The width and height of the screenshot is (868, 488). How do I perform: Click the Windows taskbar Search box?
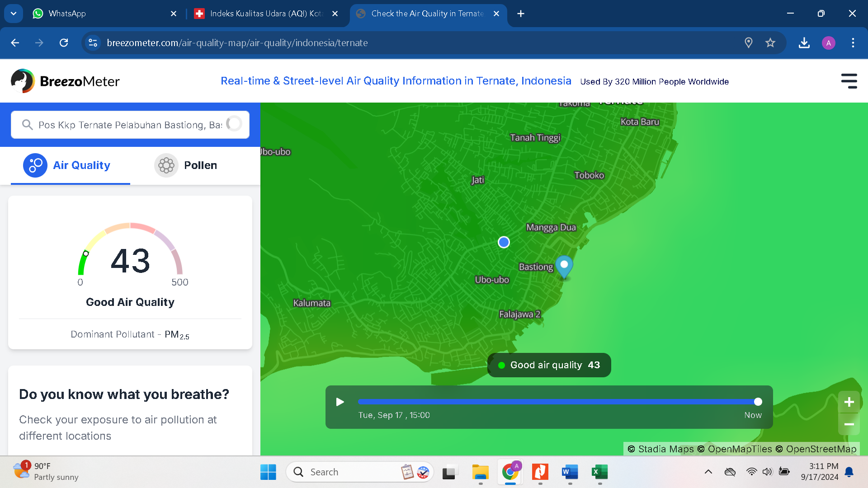[360, 472]
